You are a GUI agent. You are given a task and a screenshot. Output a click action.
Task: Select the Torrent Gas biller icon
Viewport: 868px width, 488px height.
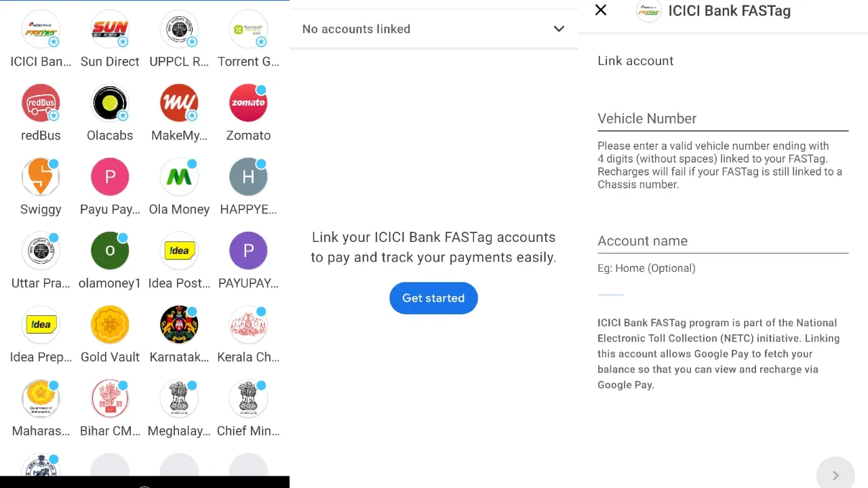click(248, 29)
